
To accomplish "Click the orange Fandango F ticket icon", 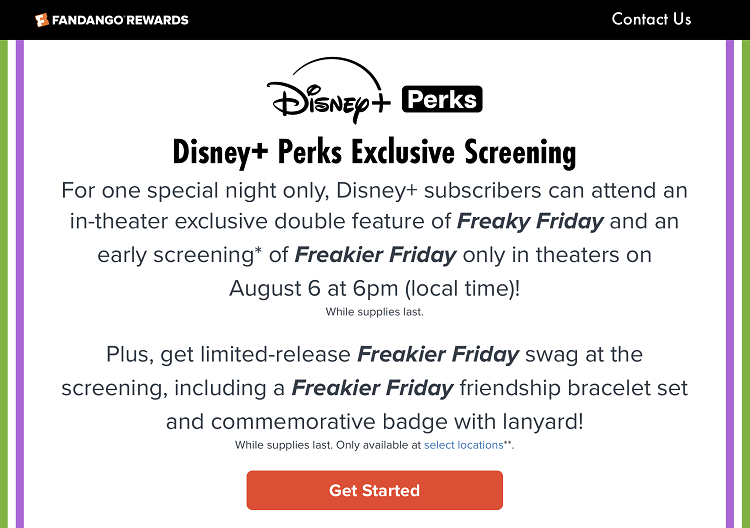I will point(42,20).
